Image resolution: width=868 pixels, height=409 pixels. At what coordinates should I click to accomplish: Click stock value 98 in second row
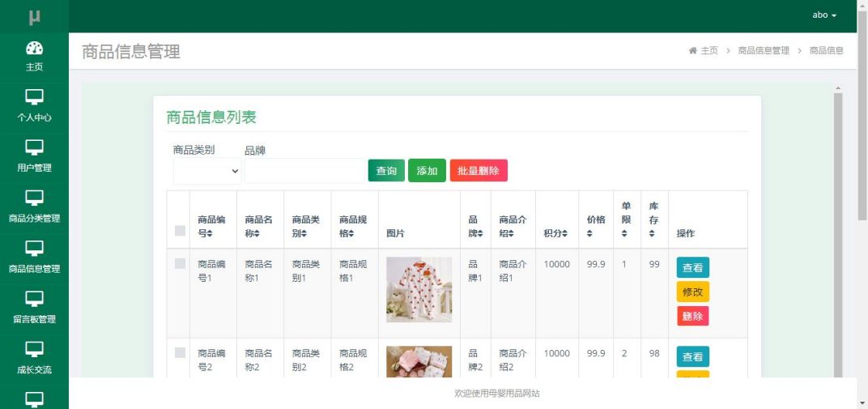point(654,353)
